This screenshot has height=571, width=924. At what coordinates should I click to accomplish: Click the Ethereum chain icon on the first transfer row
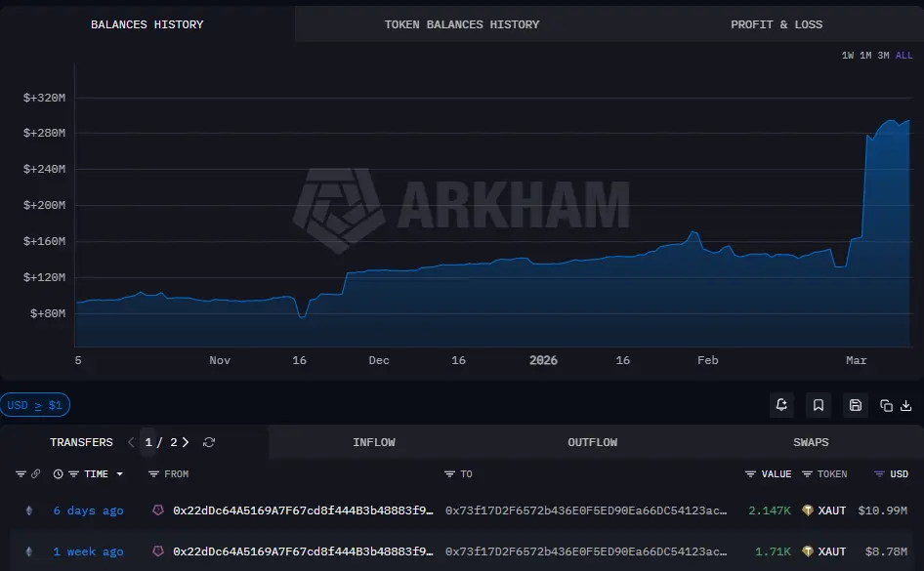click(x=28, y=510)
